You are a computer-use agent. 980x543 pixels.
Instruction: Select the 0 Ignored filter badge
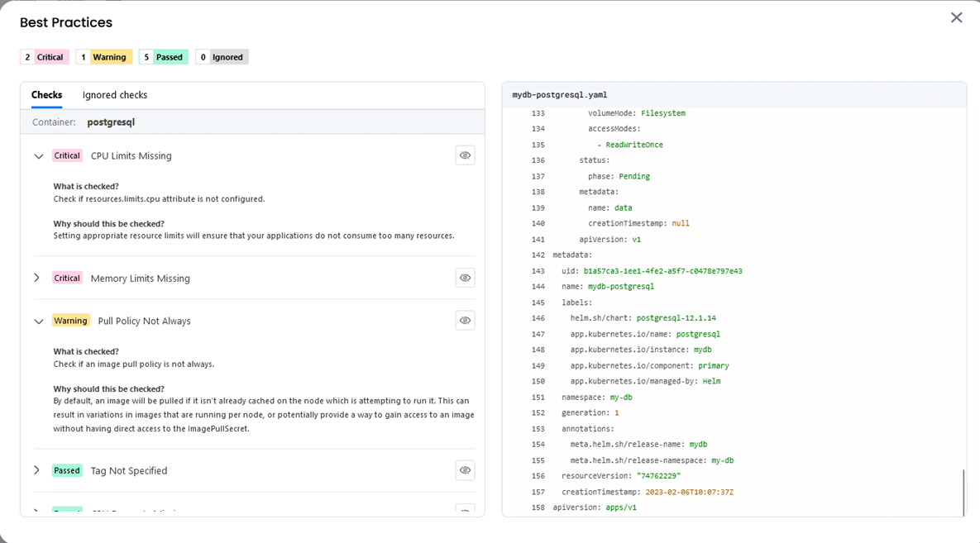coord(222,56)
